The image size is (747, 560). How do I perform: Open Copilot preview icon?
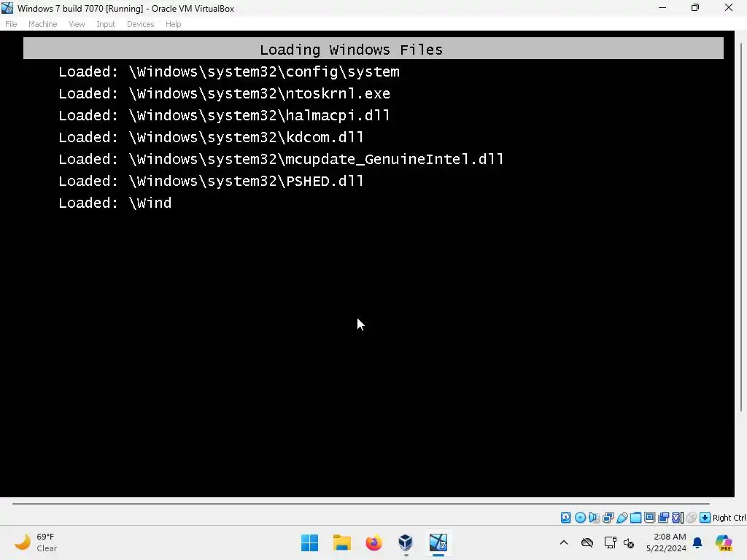point(724,542)
